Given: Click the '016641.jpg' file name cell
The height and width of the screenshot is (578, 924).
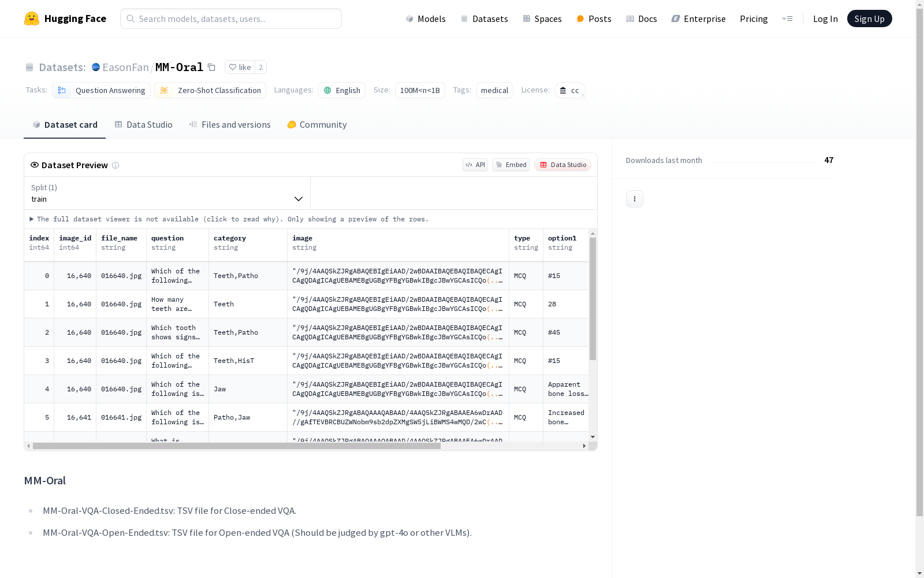Looking at the screenshot, I should click(x=121, y=417).
